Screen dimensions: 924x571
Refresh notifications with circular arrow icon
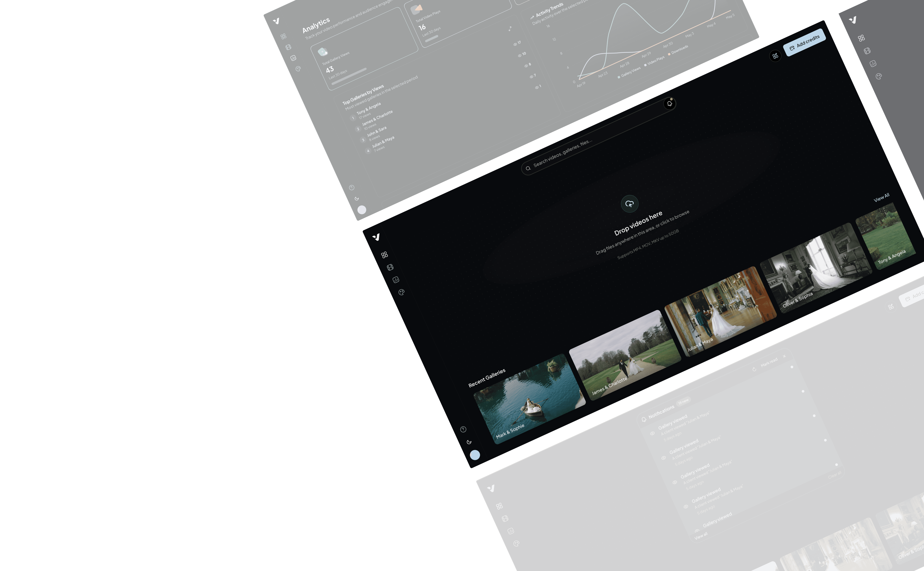[754, 369]
